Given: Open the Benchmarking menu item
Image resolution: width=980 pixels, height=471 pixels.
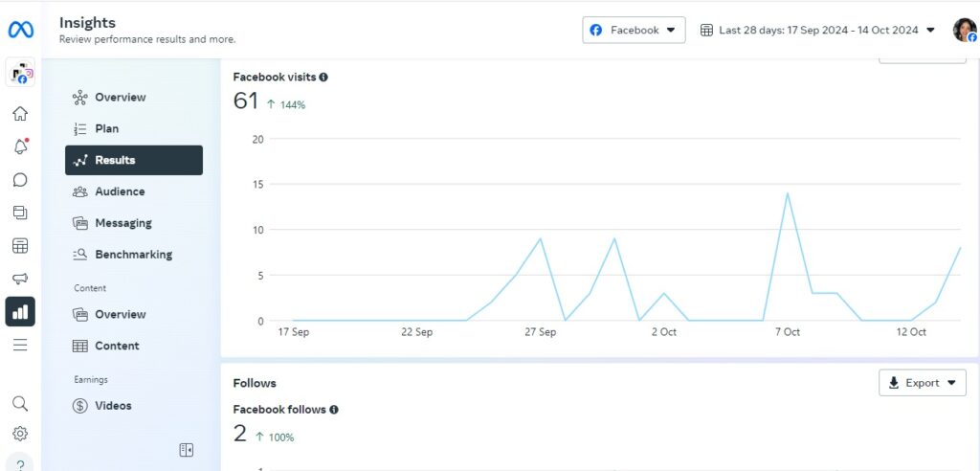Looking at the screenshot, I should pos(133,255).
